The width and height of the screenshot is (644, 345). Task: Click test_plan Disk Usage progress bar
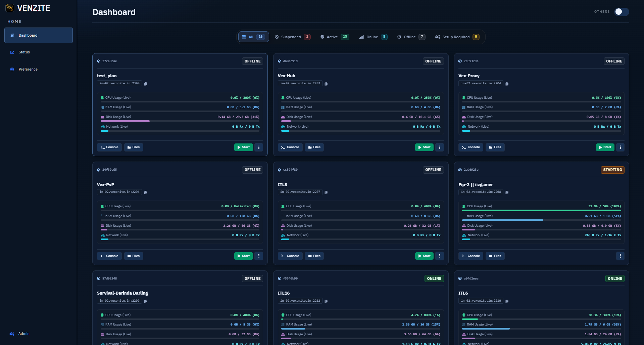click(180, 121)
